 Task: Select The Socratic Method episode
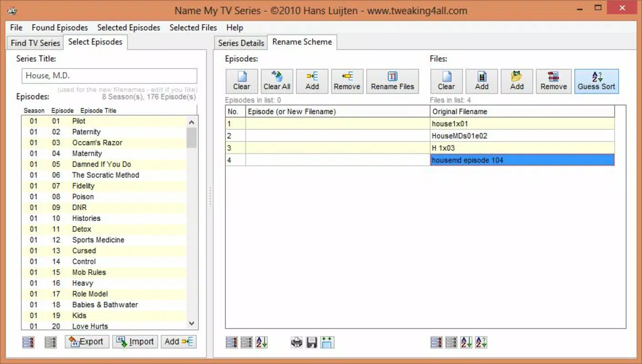coord(104,175)
